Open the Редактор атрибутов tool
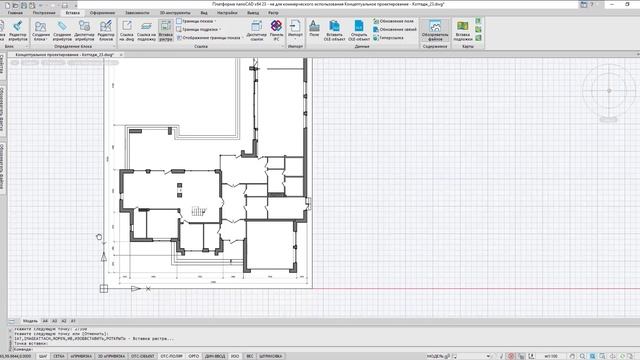The height and width of the screenshot is (360, 640). 18,31
